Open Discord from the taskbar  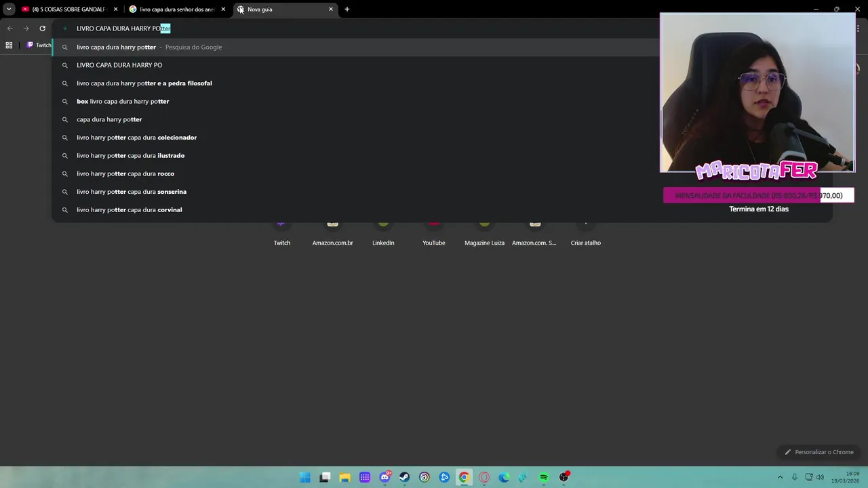(x=384, y=477)
